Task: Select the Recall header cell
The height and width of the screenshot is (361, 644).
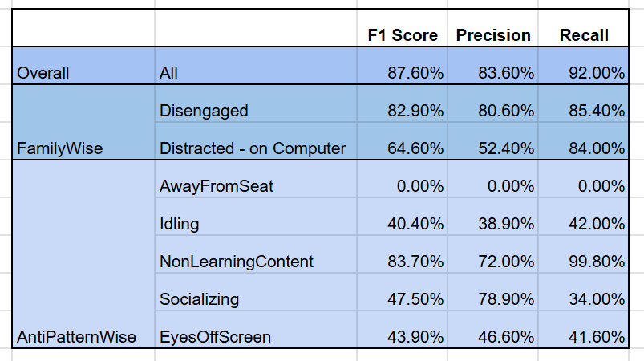Action: 584,35
